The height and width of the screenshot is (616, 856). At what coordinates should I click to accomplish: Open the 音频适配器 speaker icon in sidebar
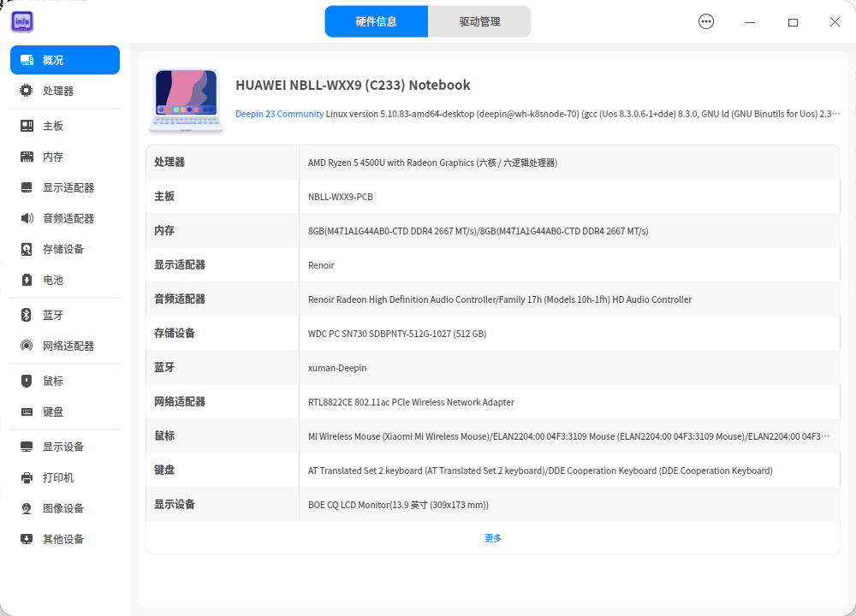pos(27,218)
